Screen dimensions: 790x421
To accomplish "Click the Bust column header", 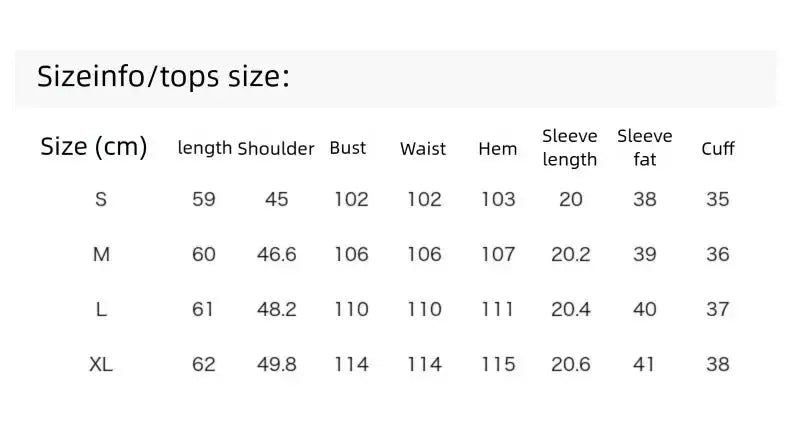I will pyautogui.click(x=348, y=148).
